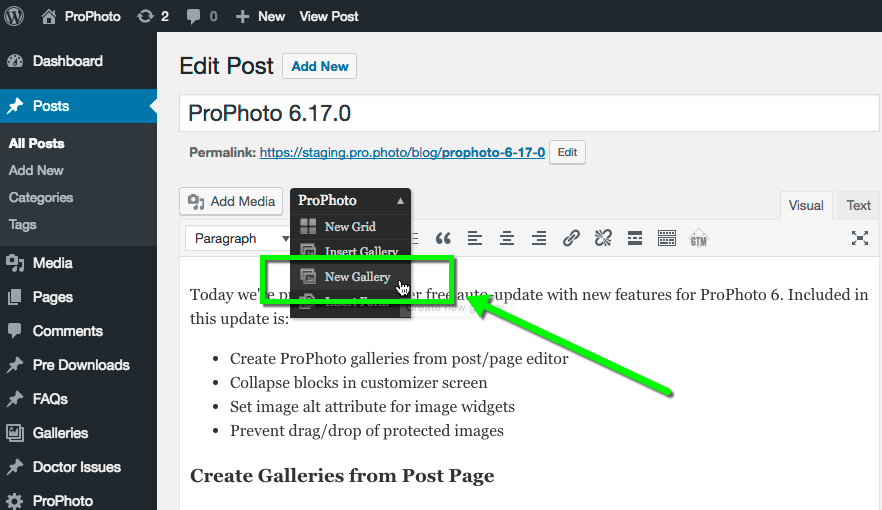Click the heading Create Galleries from Post Page
This screenshot has width=882, height=510.
coord(342,476)
